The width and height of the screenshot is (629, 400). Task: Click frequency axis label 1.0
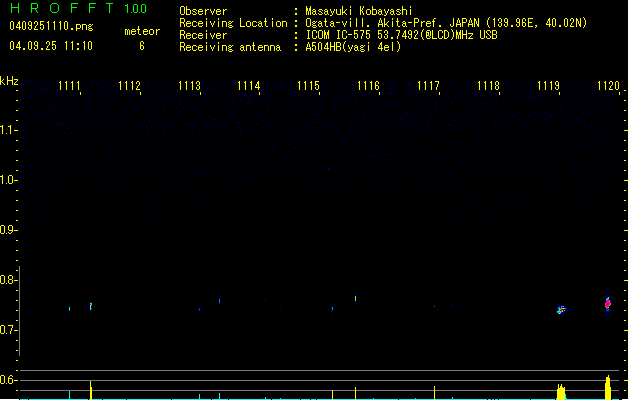[x=8, y=180]
